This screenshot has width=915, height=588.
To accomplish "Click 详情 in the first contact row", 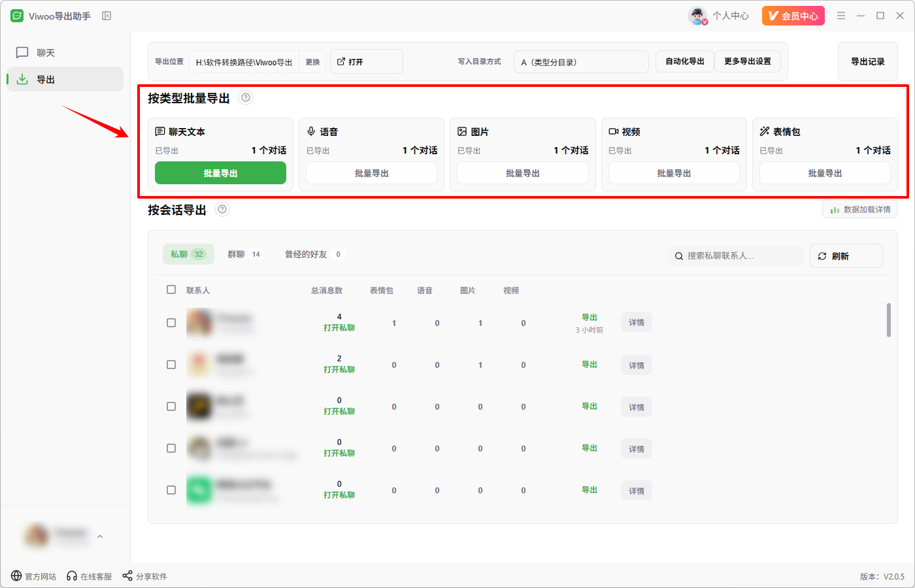I will (637, 323).
